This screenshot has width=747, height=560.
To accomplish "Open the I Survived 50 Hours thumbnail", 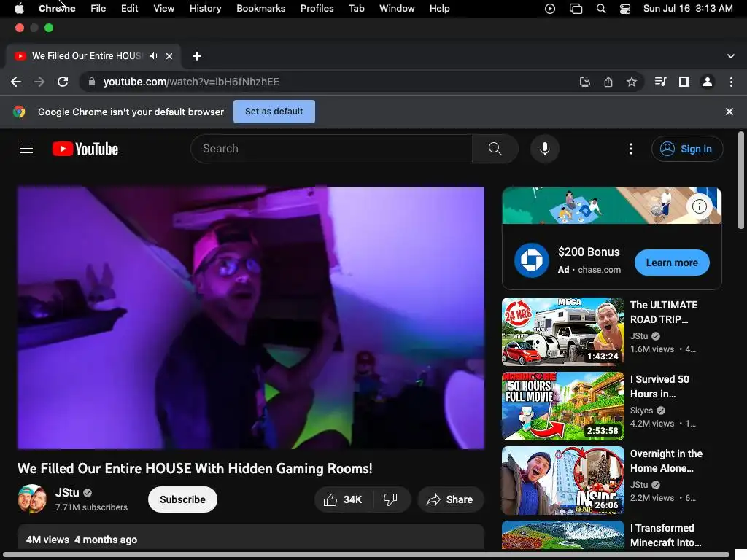I will (x=563, y=406).
